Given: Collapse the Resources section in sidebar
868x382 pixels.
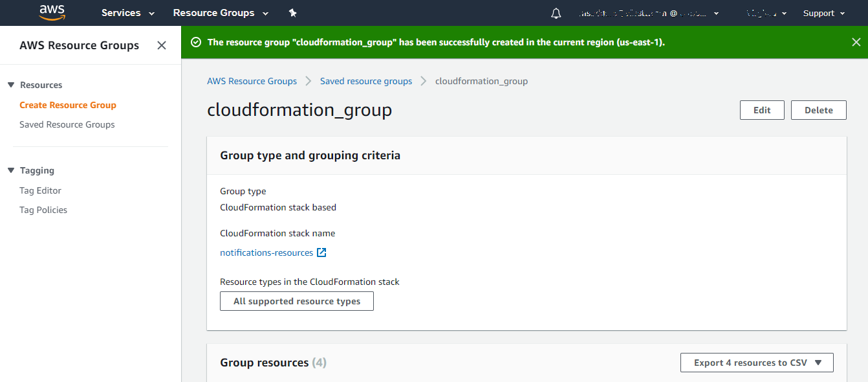Looking at the screenshot, I should click(11, 85).
